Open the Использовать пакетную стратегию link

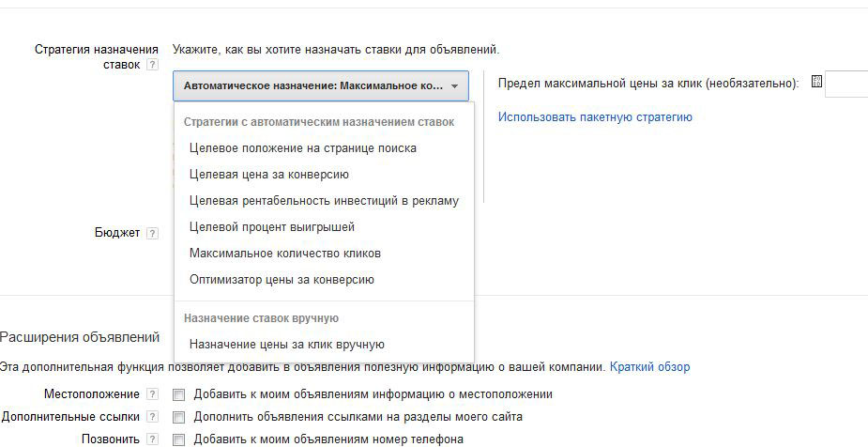(x=595, y=117)
